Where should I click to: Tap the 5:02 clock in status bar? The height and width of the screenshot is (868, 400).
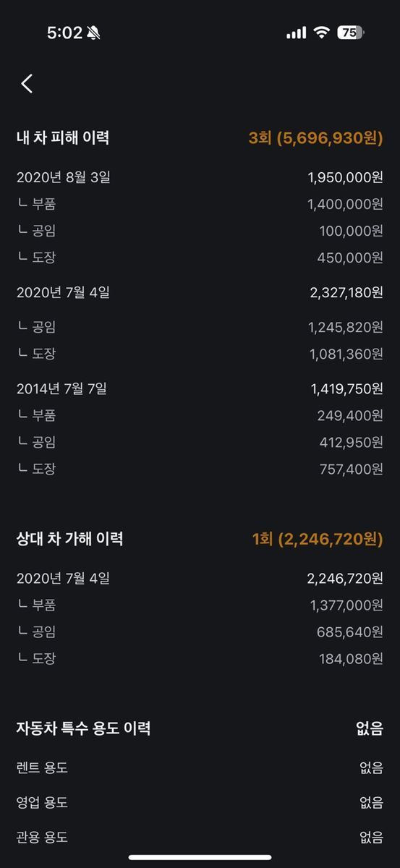(x=64, y=33)
